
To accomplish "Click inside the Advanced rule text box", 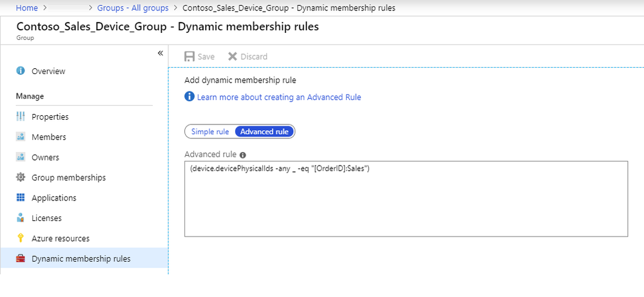I will tap(406, 199).
